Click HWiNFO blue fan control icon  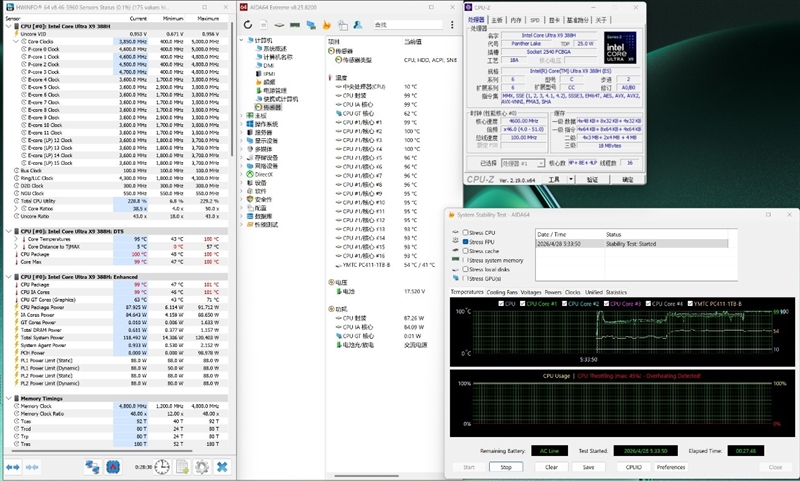pos(113,467)
